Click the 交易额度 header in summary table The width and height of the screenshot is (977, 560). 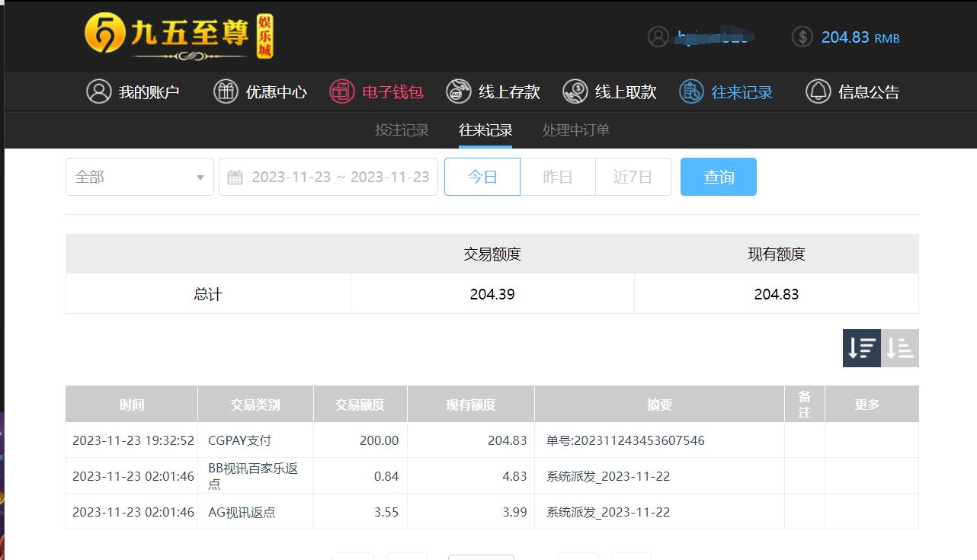click(492, 254)
